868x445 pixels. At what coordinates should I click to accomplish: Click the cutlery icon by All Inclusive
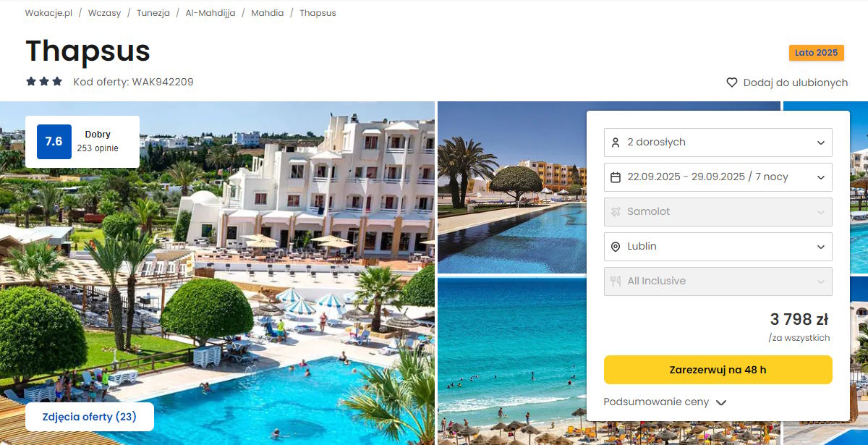(616, 281)
